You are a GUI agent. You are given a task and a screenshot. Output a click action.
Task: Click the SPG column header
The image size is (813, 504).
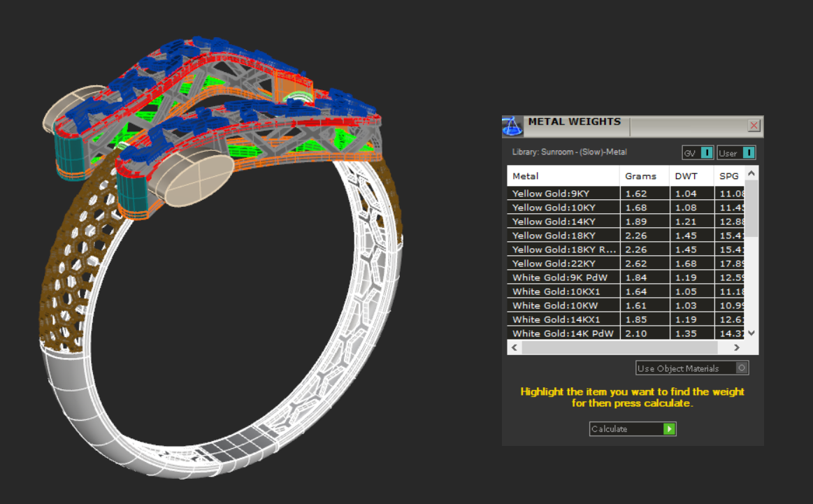[x=728, y=176]
